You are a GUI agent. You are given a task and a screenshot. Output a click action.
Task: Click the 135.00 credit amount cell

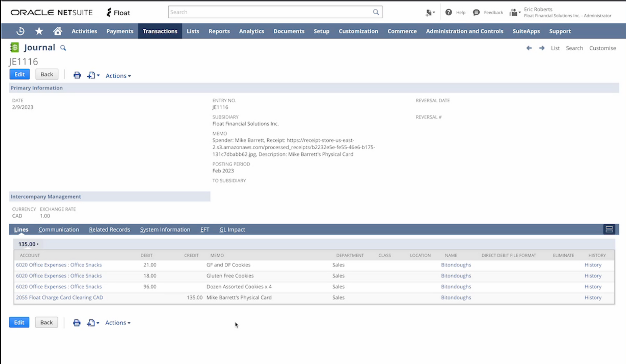click(194, 297)
